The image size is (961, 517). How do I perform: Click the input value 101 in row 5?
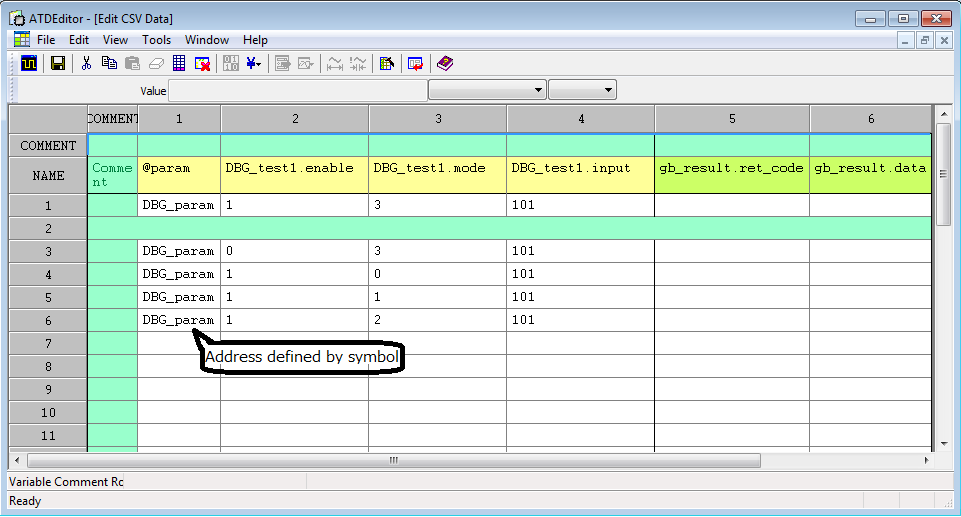point(580,297)
